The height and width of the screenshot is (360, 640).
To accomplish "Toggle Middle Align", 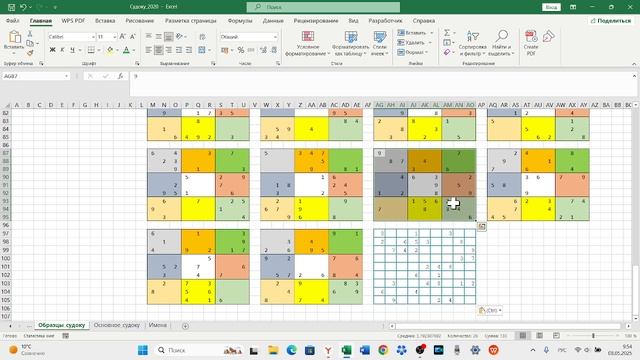I will coord(158,37).
